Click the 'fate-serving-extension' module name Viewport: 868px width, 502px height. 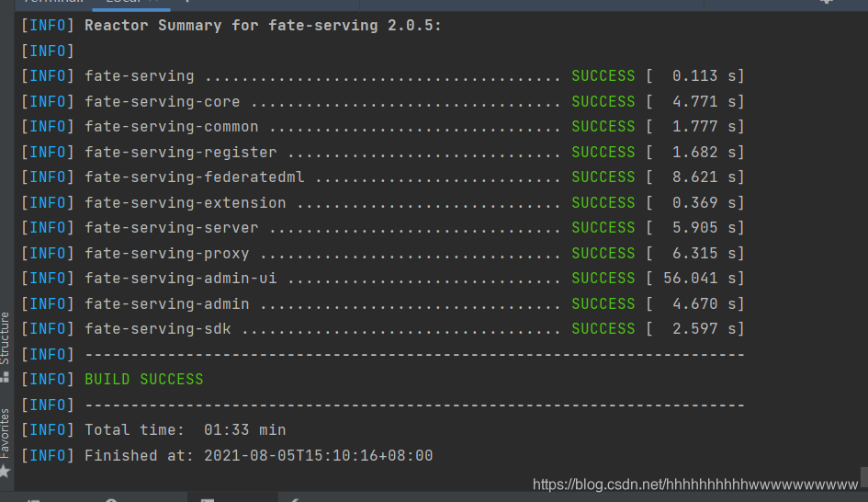(x=185, y=203)
